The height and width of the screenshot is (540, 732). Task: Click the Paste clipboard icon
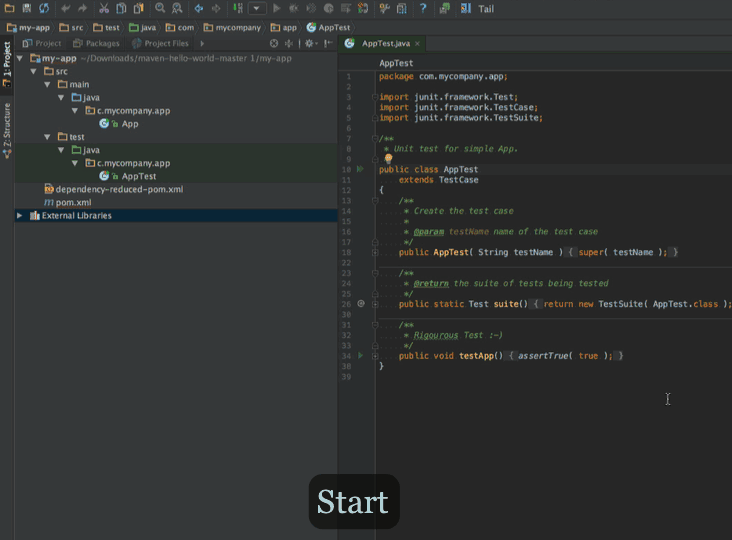click(x=139, y=8)
